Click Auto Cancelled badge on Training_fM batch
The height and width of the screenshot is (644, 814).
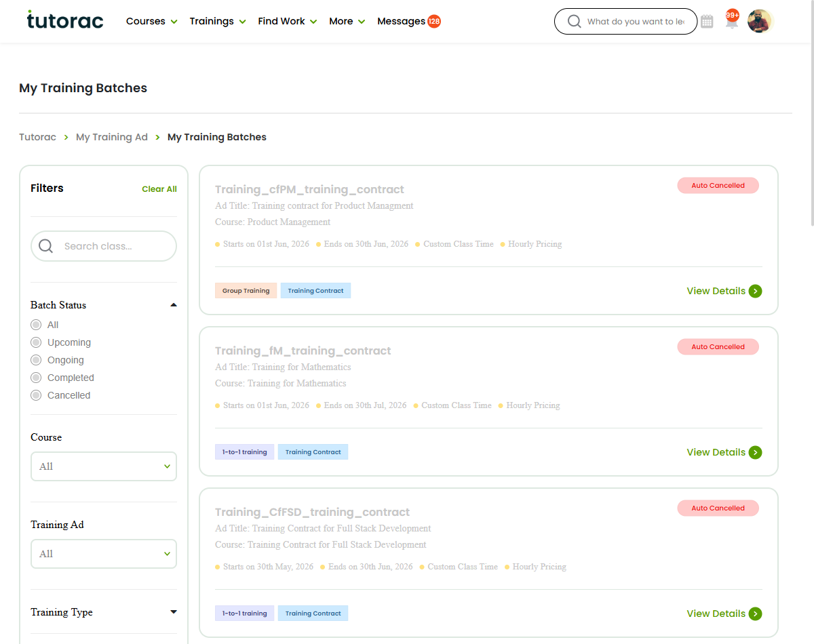point(718,346)
